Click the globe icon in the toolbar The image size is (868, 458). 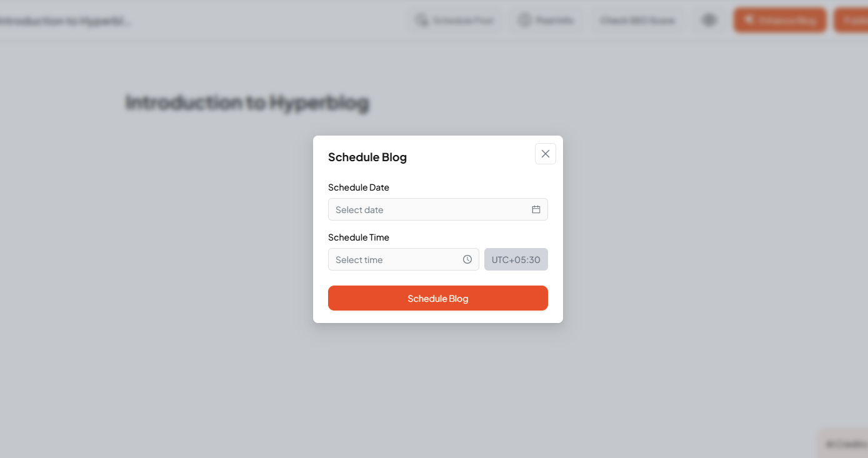(x=709, y=19)
